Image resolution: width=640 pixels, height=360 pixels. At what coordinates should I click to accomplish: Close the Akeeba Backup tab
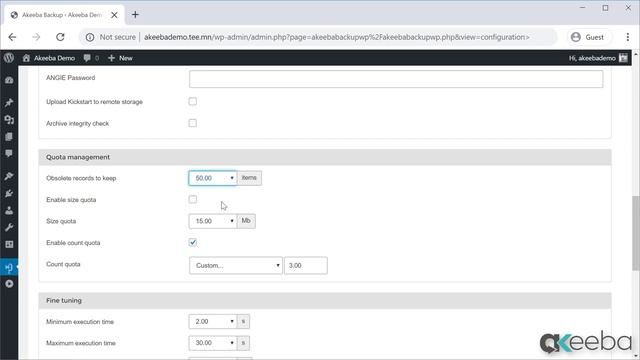click(114, 15)
